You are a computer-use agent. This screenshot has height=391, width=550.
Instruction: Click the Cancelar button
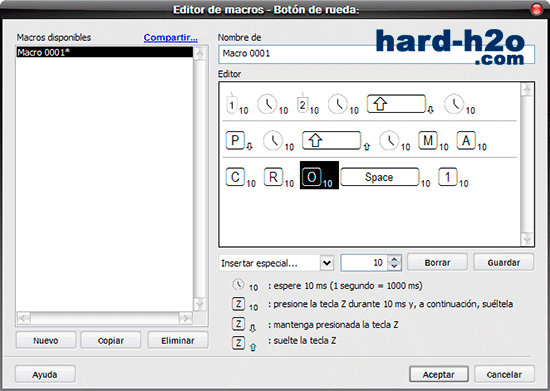click(x=504, y=374)
